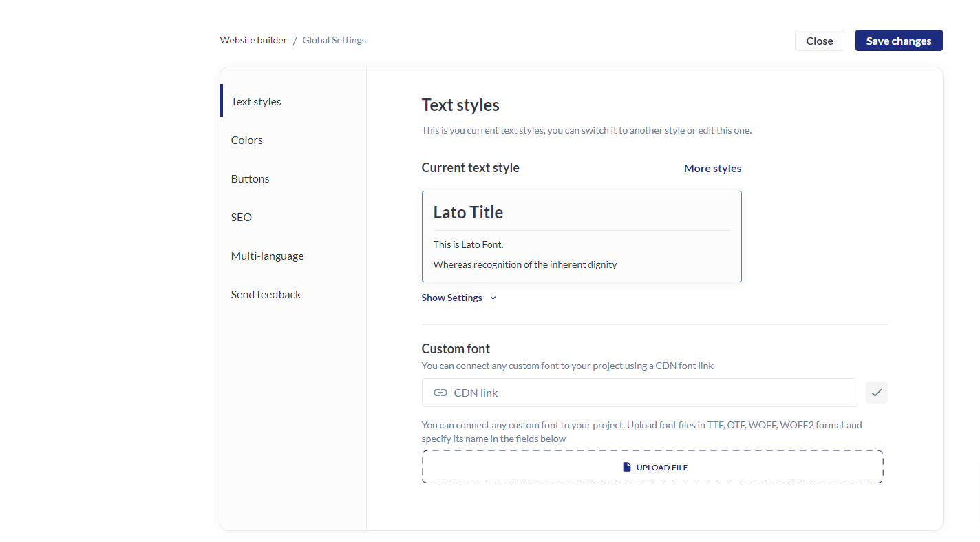The image size is (980, 542).
Task: Focus the CDN link input field
Action: (x=647, y=393)
